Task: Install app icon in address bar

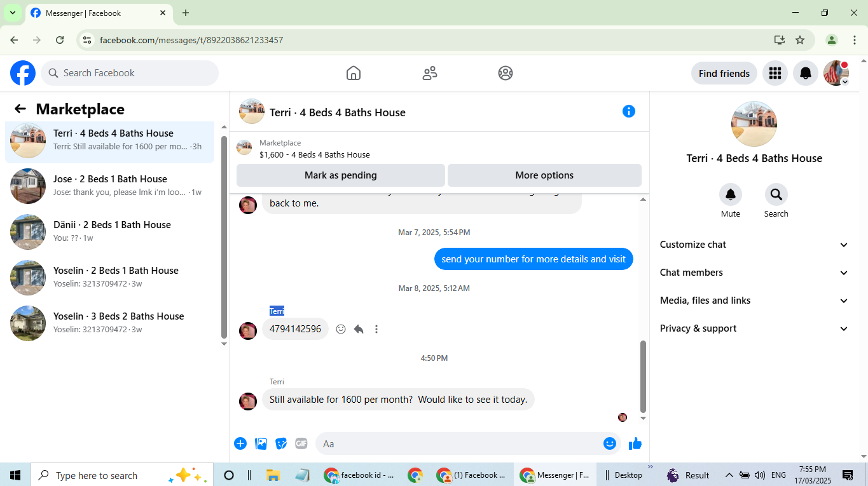Action: click(x=780, y=40)
